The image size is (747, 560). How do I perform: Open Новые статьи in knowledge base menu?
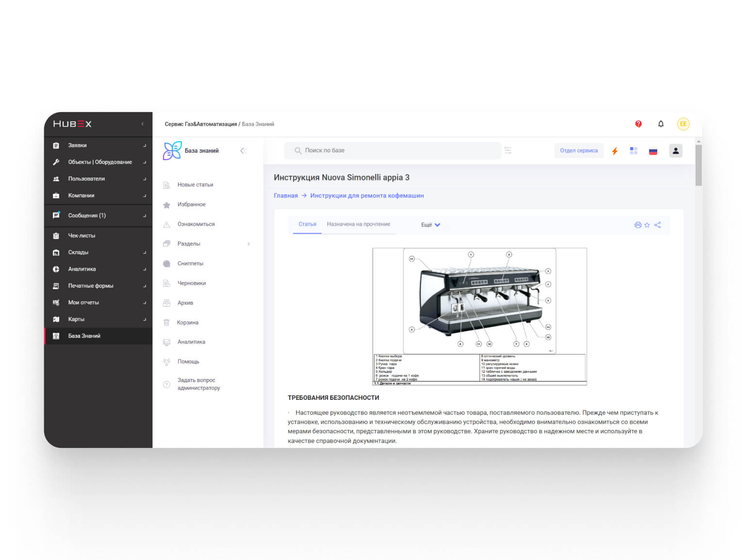coord(195,185)
